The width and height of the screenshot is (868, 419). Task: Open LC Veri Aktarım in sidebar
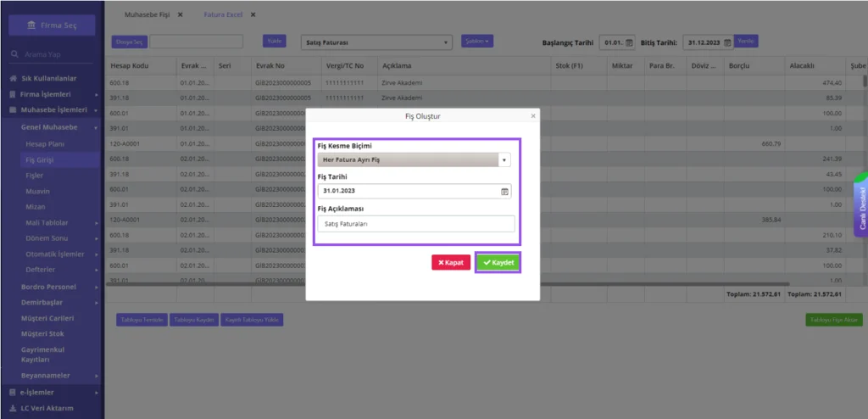coord(47,409)
